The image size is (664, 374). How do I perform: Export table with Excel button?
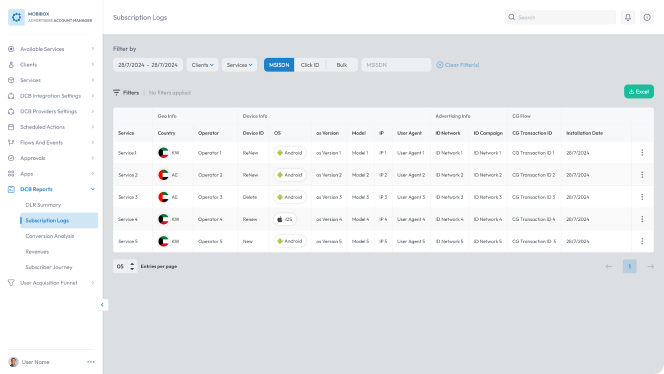pyautogui.click(x=639, y=91)
